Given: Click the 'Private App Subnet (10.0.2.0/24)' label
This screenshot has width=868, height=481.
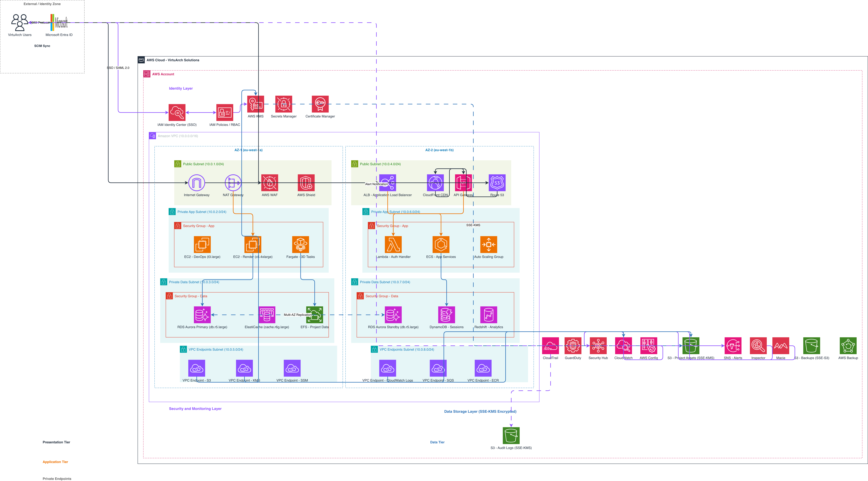Looking at the screenshot, I should (202, 212).
